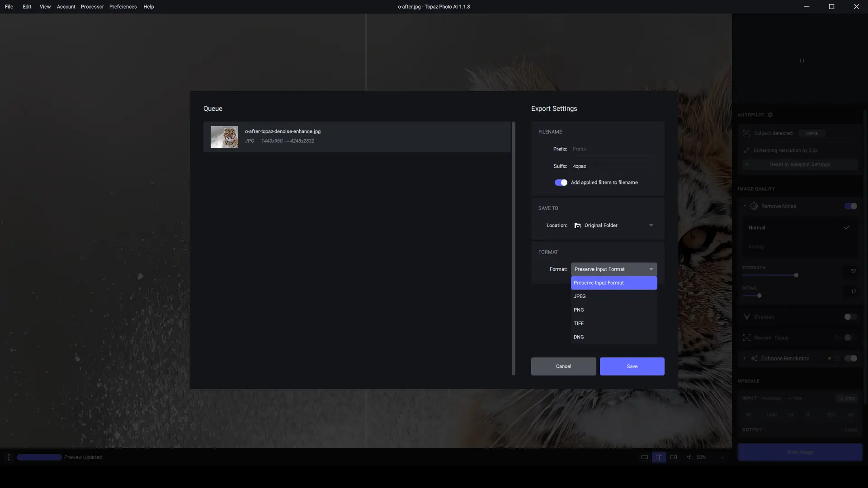
Task: Select the side-by-side view icon
Action: 674,457
